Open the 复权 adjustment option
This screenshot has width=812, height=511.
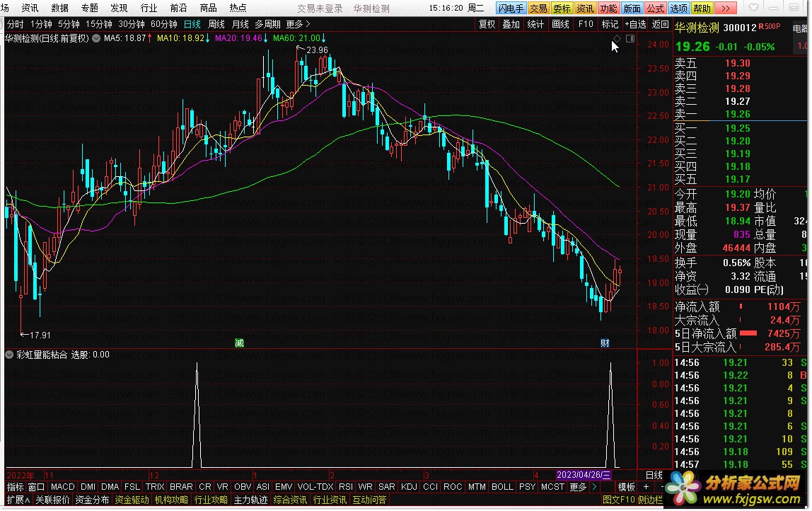click(487, 24)
